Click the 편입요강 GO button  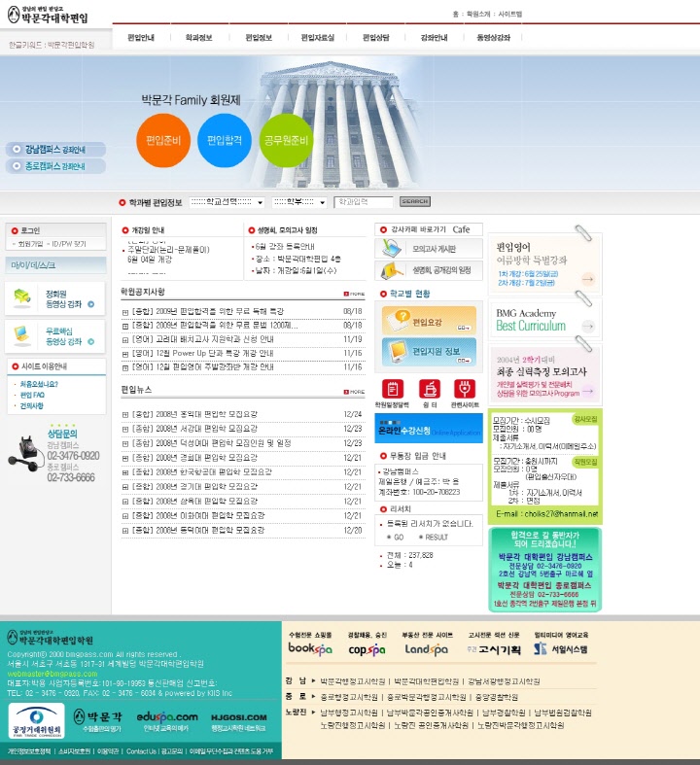click(464, 328)
